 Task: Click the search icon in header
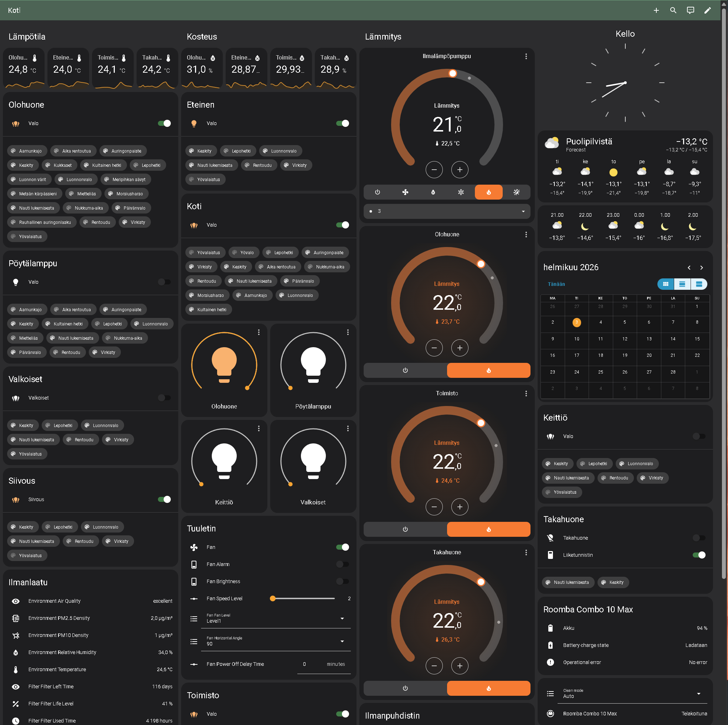coord(673,10)
